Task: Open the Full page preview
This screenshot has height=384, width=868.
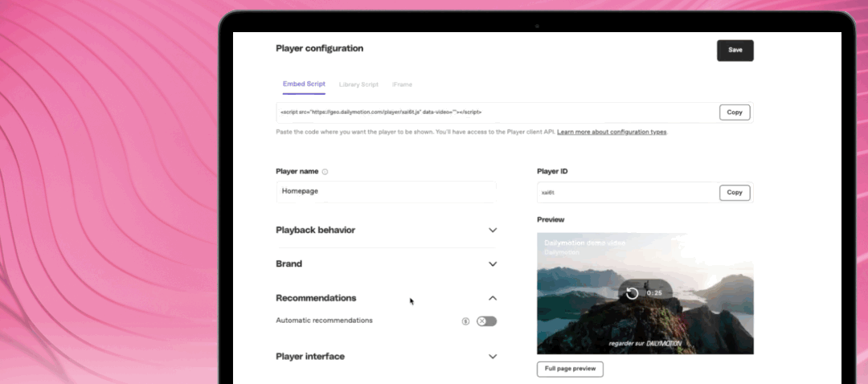Action: coord(570,369)
